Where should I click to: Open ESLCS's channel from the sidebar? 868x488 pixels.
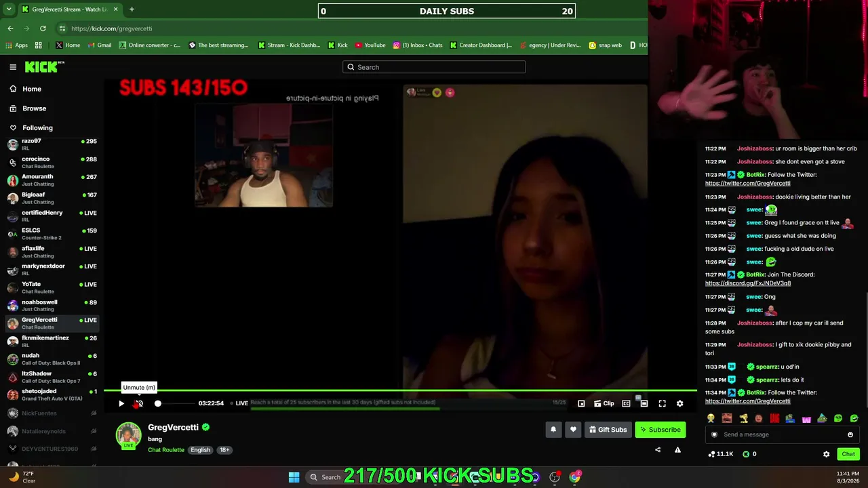pos(52,234)
